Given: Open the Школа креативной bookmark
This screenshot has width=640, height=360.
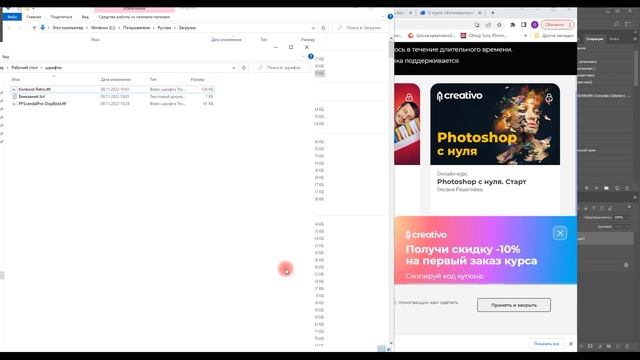Looking at the screenshot, I should pyautogui.click(x=431, y=36).
